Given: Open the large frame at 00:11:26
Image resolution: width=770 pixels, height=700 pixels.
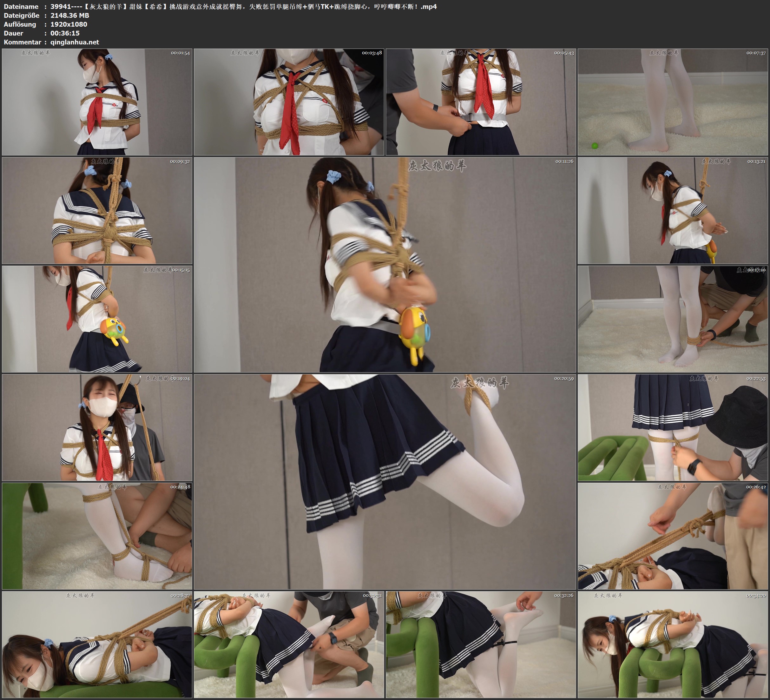Looking at the screenshot, I should (385, 264).
